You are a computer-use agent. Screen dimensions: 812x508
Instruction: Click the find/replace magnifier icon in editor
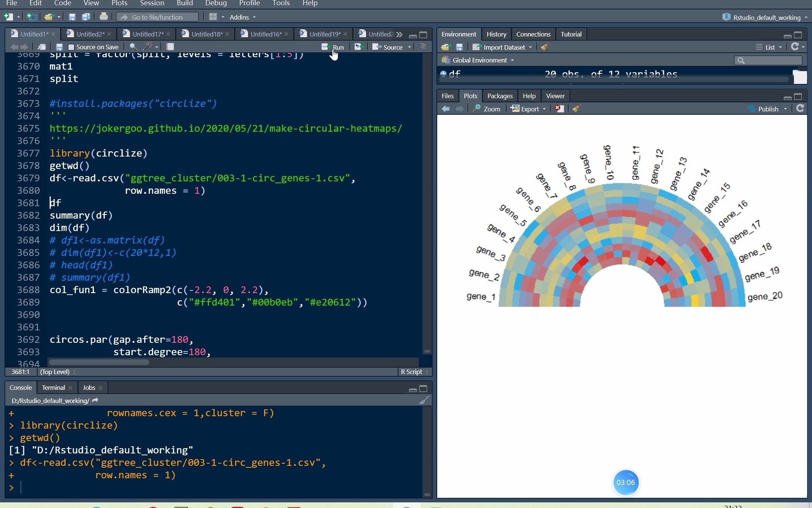pos(133,47)
